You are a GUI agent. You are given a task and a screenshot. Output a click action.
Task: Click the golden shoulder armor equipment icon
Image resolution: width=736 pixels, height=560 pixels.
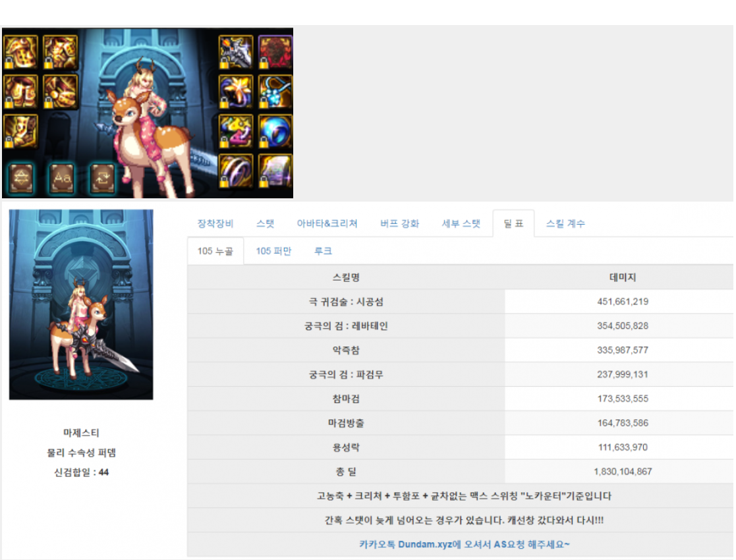point(20,51)
